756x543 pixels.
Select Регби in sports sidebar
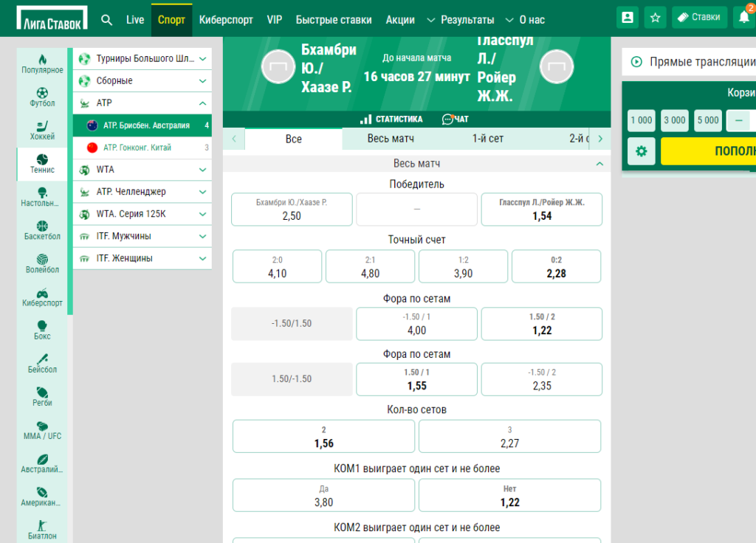(x=42, y=396)
